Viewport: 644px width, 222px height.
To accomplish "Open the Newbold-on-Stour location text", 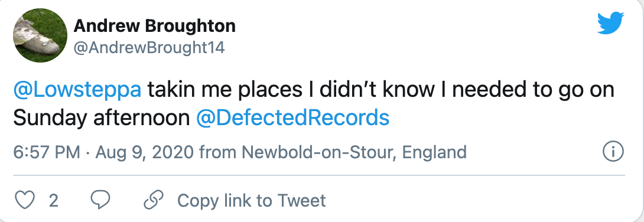I will point(318,152).
